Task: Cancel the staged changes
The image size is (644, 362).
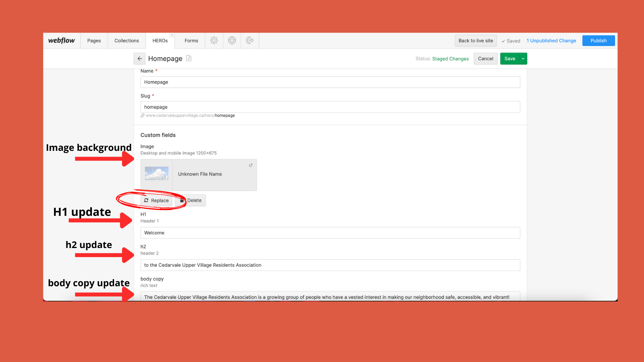Action: (x=485, y=59)
